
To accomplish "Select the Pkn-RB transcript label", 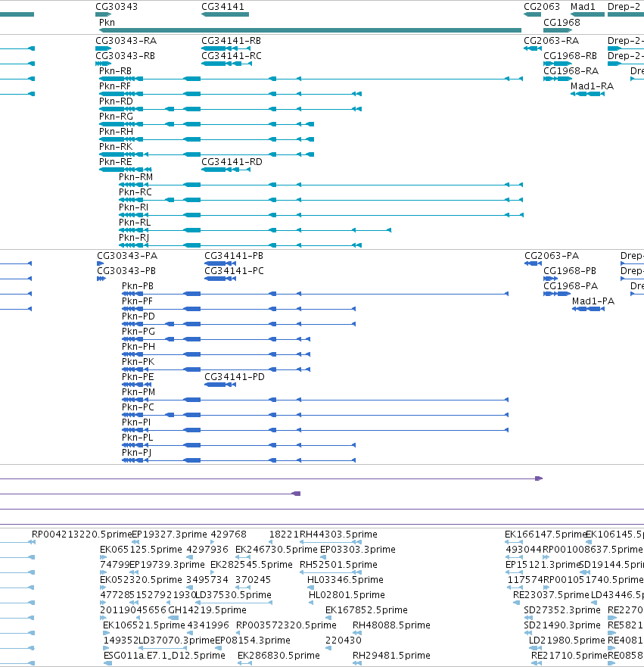I will pos(115,71).
